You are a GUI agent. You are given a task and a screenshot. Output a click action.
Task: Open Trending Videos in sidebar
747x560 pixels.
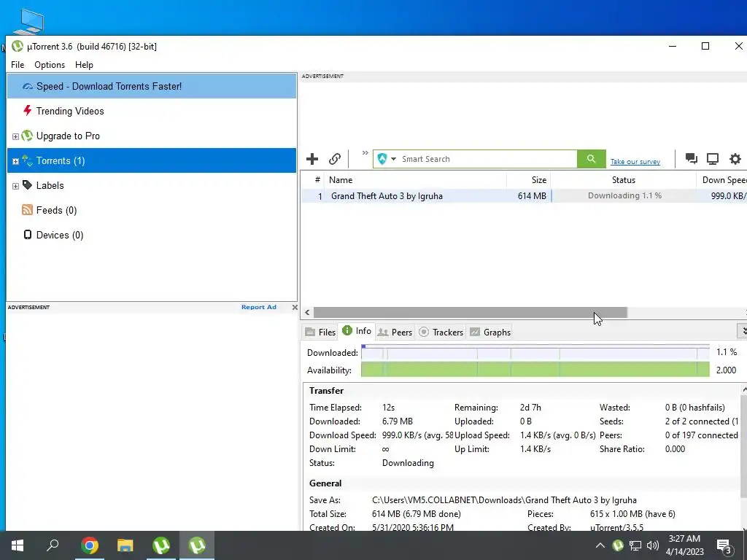pyautogui.click(x=152, y=111)
